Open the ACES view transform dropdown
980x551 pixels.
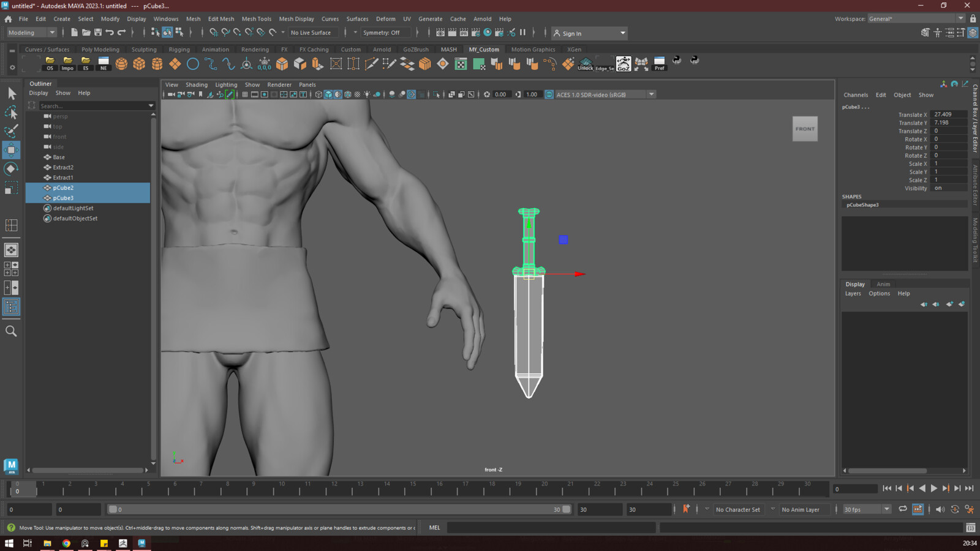point(606,94)
